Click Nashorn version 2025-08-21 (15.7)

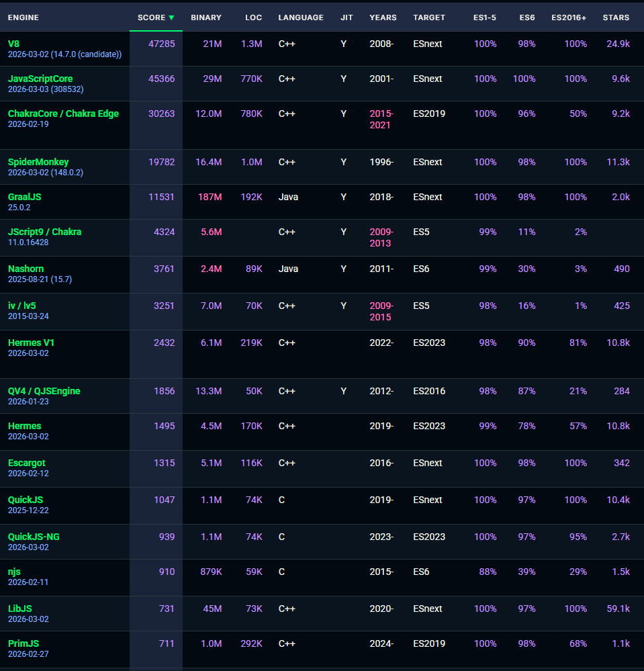[40, 279]
